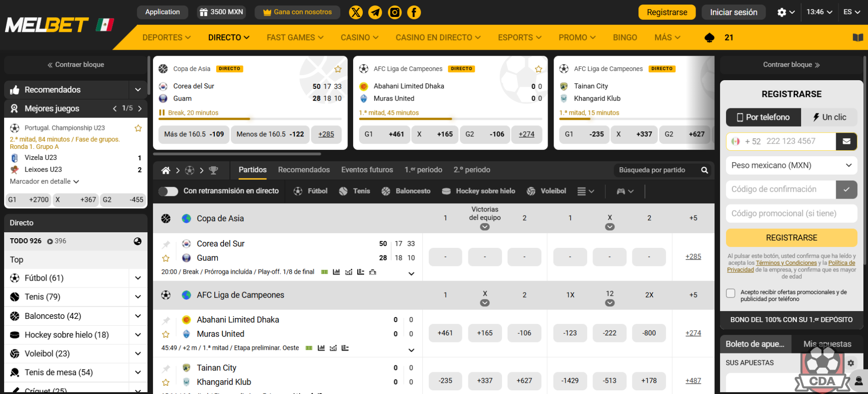
Task: Click the Registrarse button in header
Action: 667,12
